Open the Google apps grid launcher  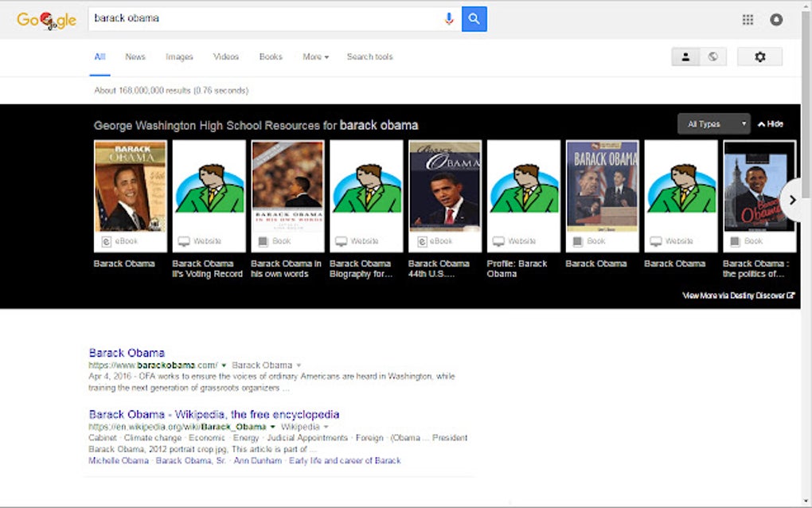[x=748, y=19]
